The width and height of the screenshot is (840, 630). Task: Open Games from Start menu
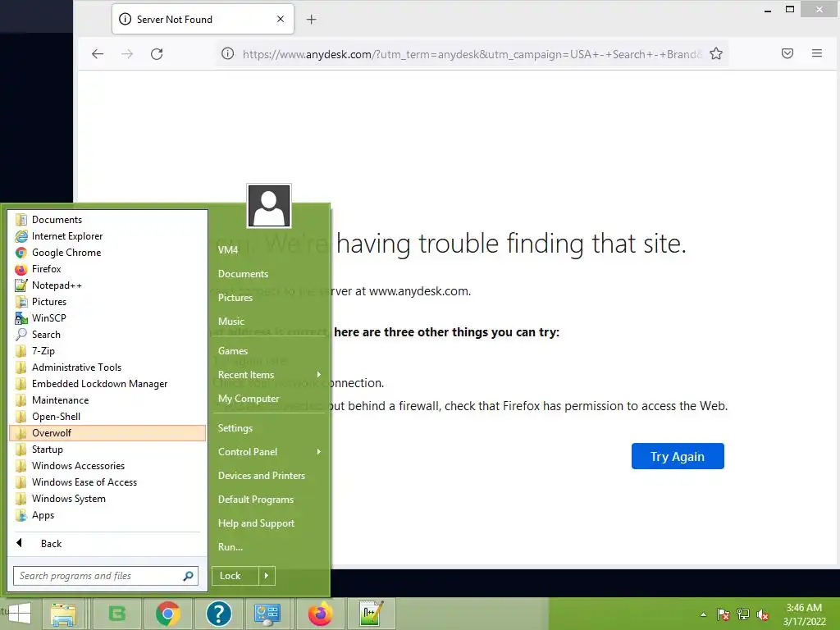(269, 351)
